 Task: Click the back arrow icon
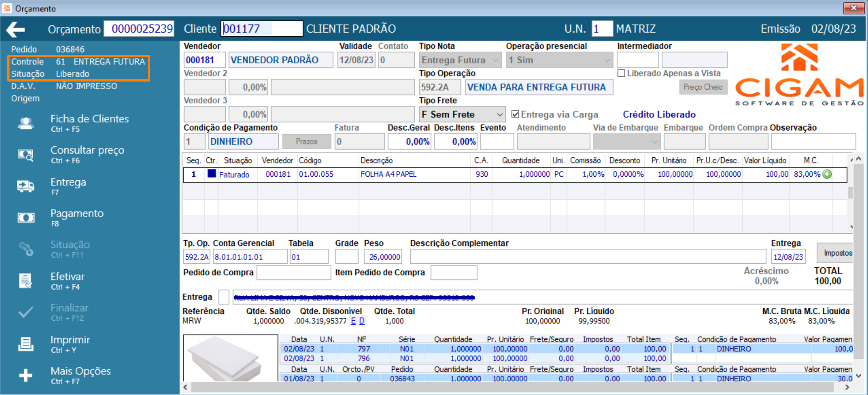pyautogui.click(x=15, y=29)
